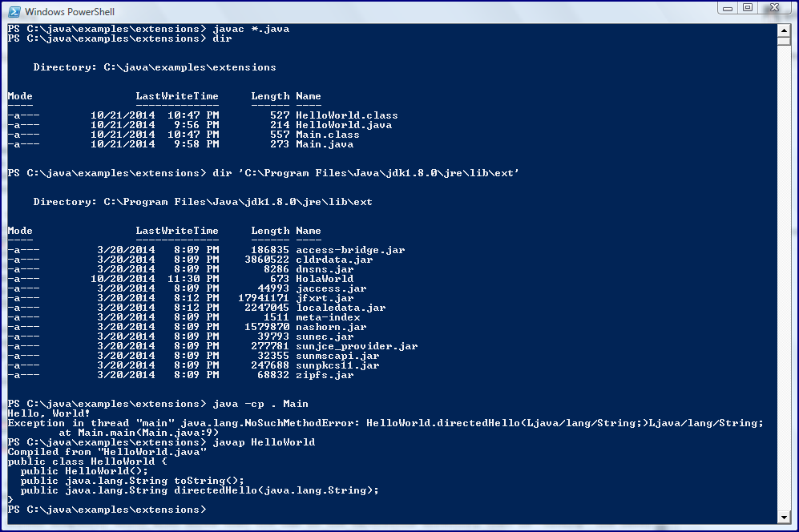Click the HelloWorld.class file name
The height and width of the screenshot is (532, 799).
click(346, 115)
